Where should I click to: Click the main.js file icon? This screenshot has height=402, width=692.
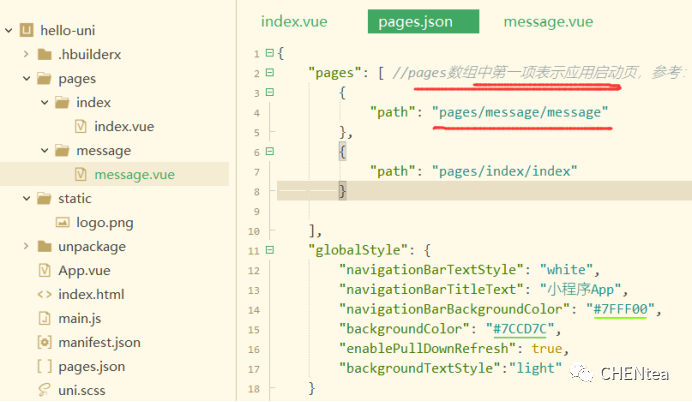coord(44,318)
